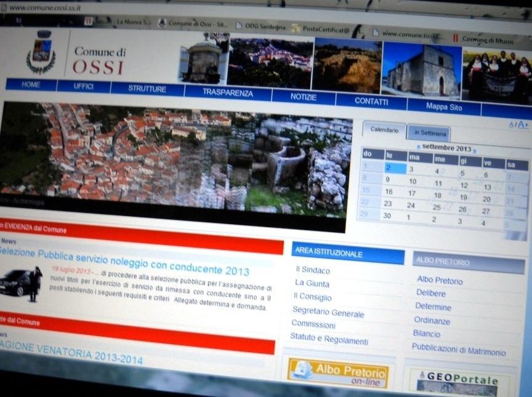The width and height of the screenshot is (532, 397).
Task: Select day 13 in September calendar
Action: click(x=488, y=187)
